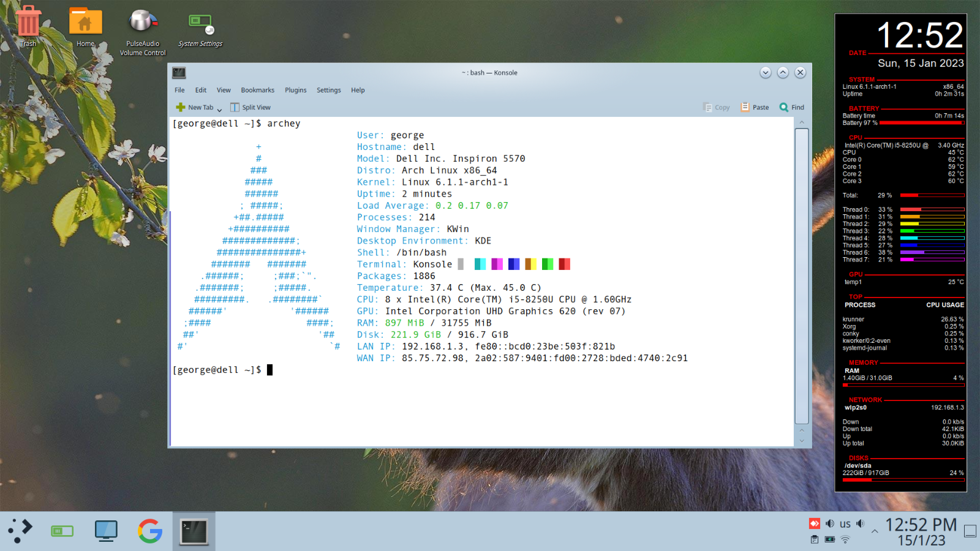Click the 'us' keyboard layout indicator

(x=845, y=524)
